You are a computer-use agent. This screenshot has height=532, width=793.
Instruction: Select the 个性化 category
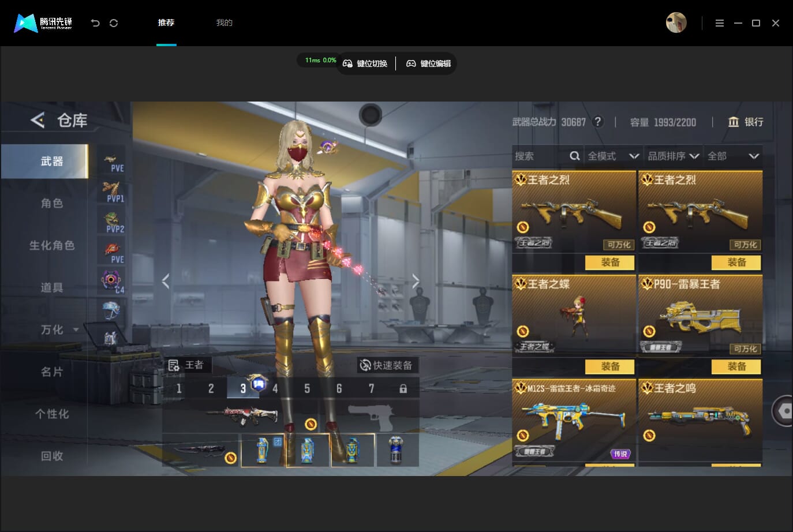pos(52,414)
